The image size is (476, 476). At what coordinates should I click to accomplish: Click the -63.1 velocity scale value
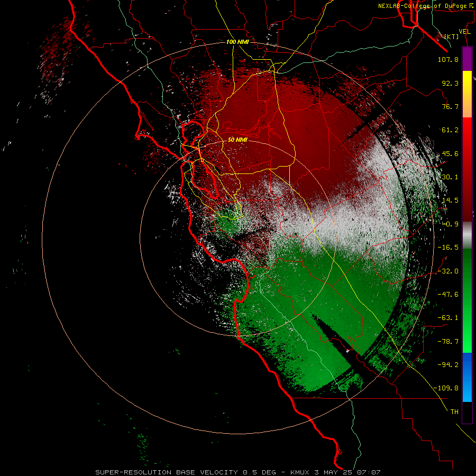(448, 318)
